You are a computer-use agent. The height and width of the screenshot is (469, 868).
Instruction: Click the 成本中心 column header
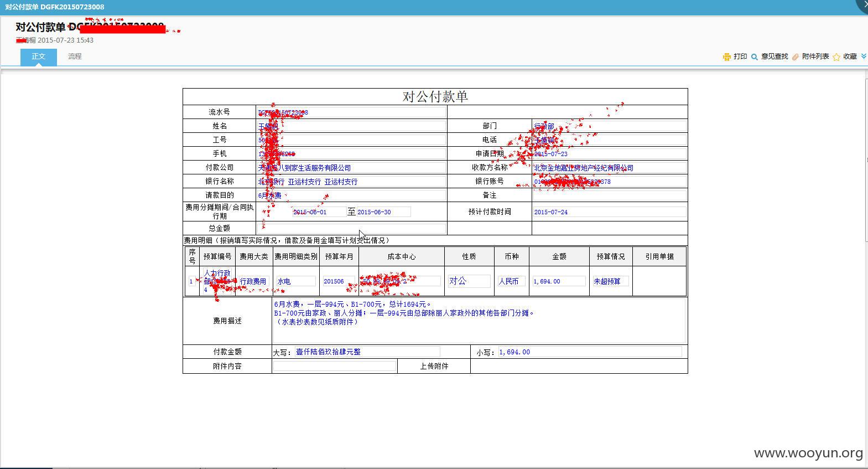pyautogui.click(x=402, y=256)
